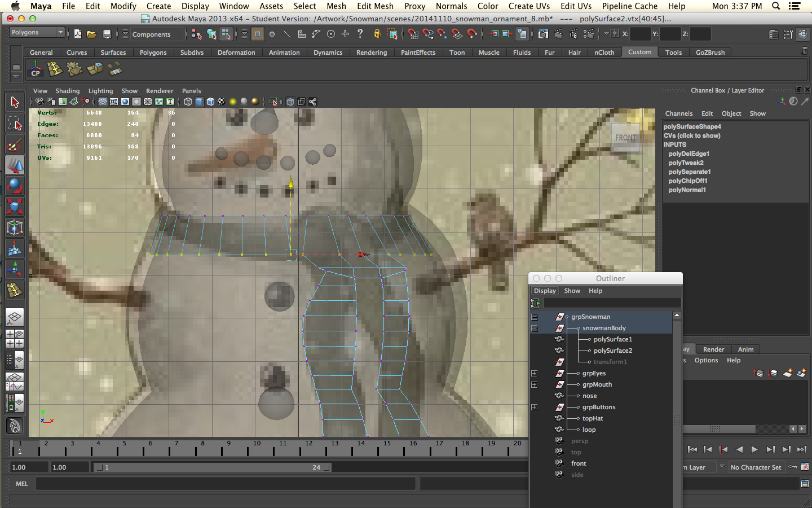Toggle the viewport grid display icon

pos(103,102)
